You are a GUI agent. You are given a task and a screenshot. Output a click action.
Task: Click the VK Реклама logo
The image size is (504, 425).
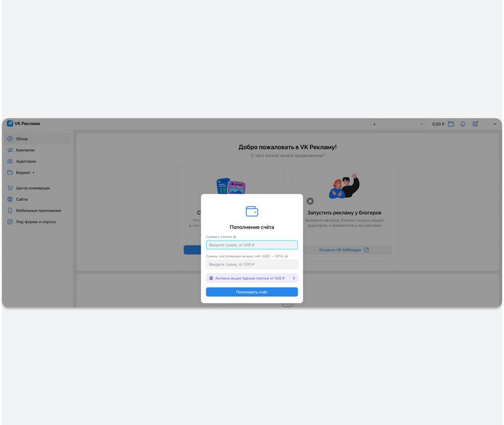24,123
